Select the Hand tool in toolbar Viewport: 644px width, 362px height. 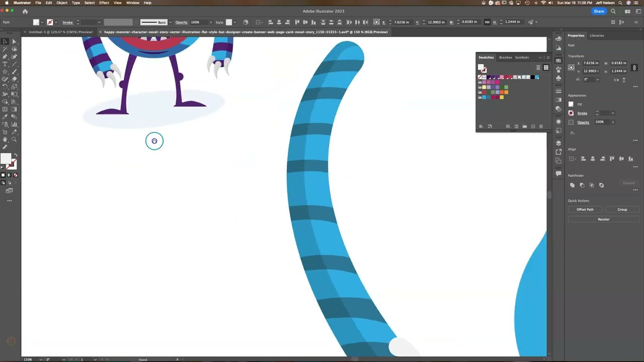point(5,139)
